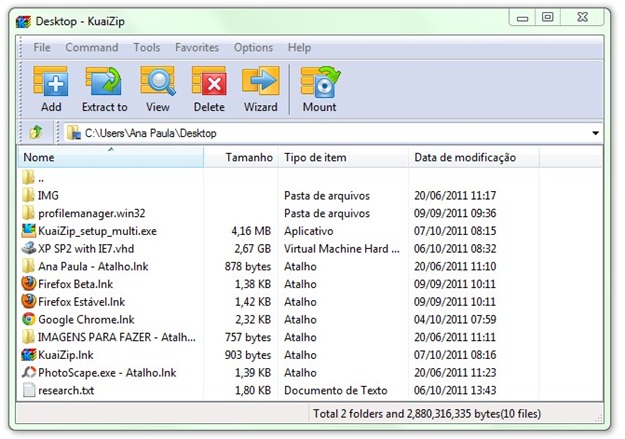Click the 'Documento de Texto' type cell

336,390
